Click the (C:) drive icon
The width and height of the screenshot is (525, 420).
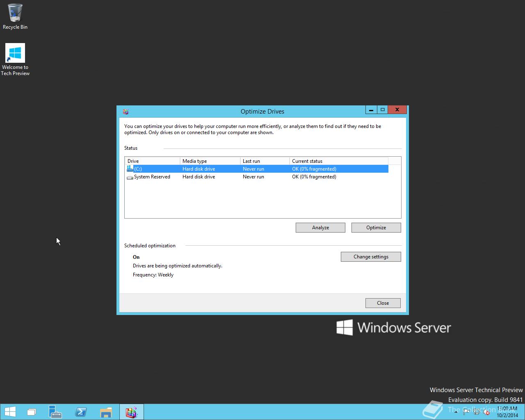pos(130,169)
